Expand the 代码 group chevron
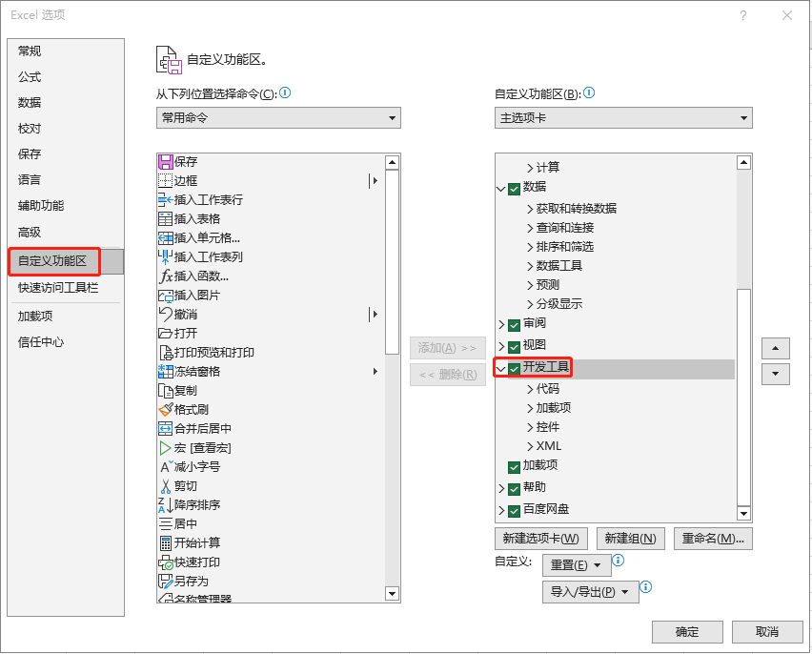The height and width of the screenshot is (654, 812). (530, 389)
